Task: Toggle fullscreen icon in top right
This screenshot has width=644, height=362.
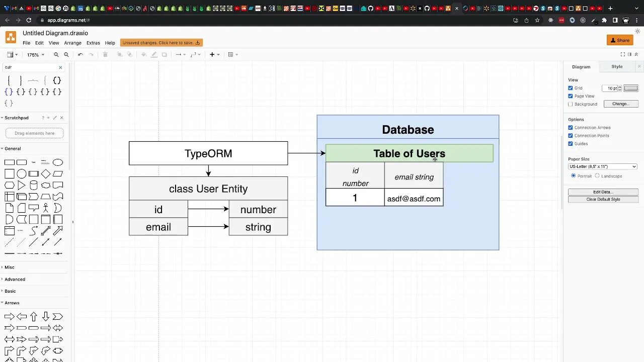Action: coord(622,54)
